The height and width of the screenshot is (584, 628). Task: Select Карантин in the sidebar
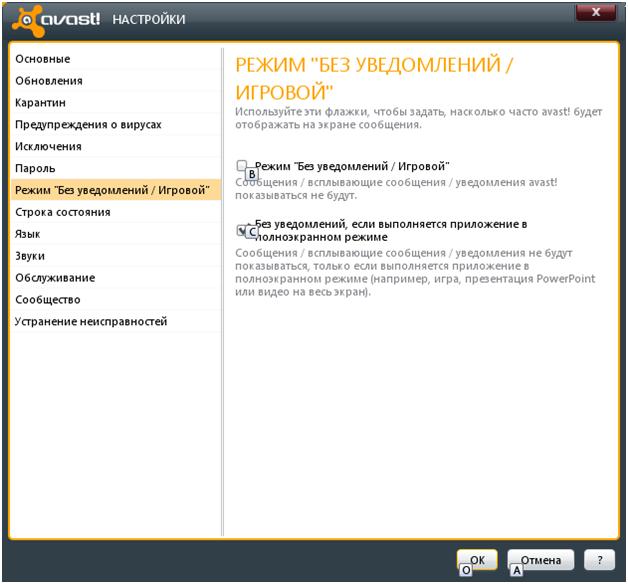coord(116,103)
